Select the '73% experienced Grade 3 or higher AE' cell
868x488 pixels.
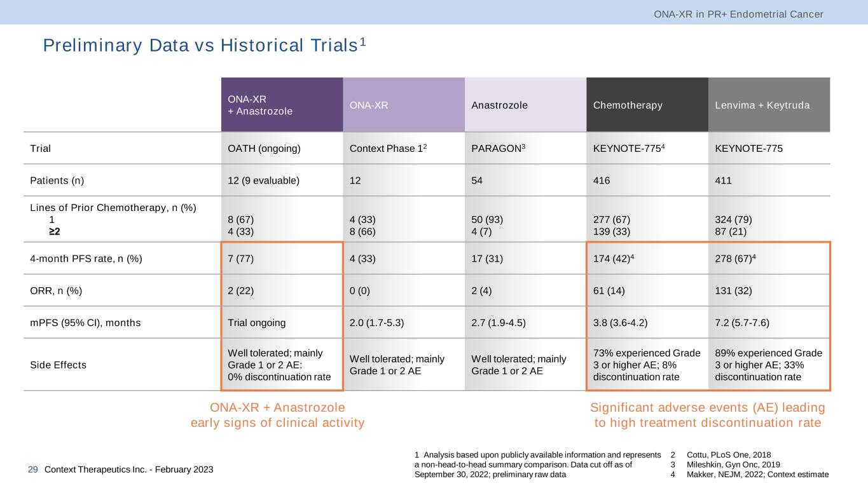647,365
